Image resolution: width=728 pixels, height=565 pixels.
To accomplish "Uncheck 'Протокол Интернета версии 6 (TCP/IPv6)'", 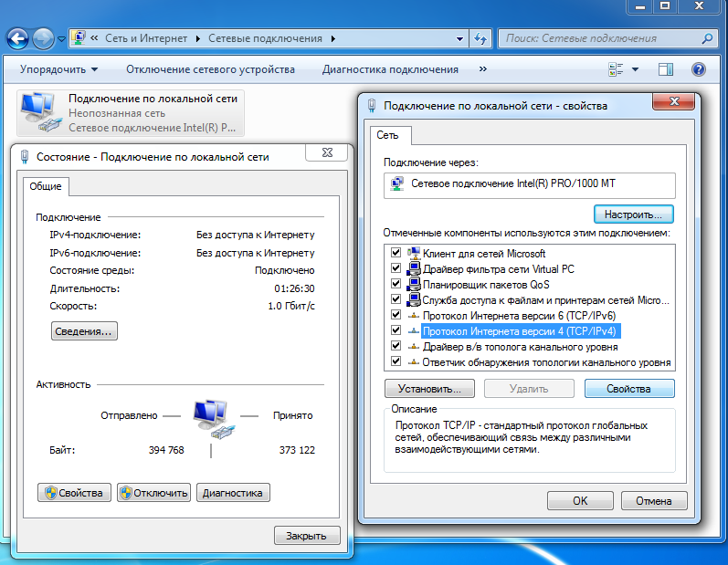I will (396, 315).
